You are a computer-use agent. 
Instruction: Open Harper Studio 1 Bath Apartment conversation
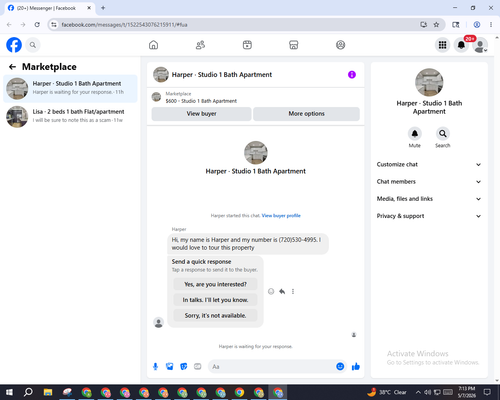(x=70, y=88)
